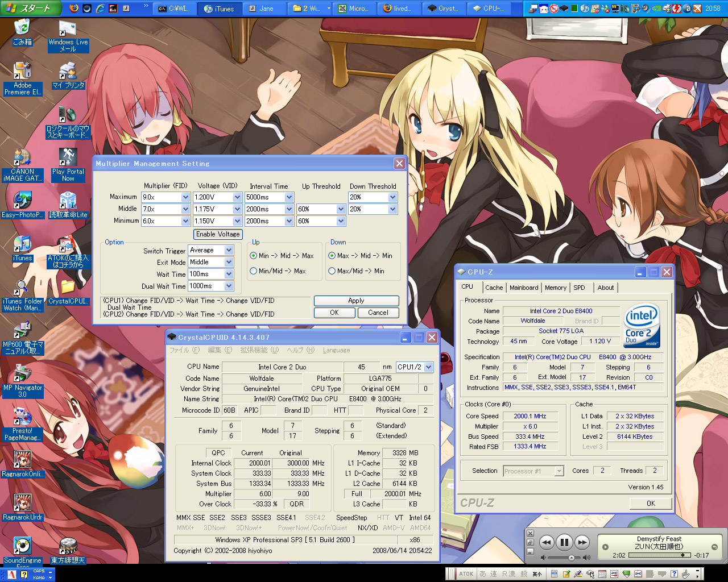This screenshot has width=728, height=582.
Task: Click the Enable Voltage button
Action: pos(218,234)
